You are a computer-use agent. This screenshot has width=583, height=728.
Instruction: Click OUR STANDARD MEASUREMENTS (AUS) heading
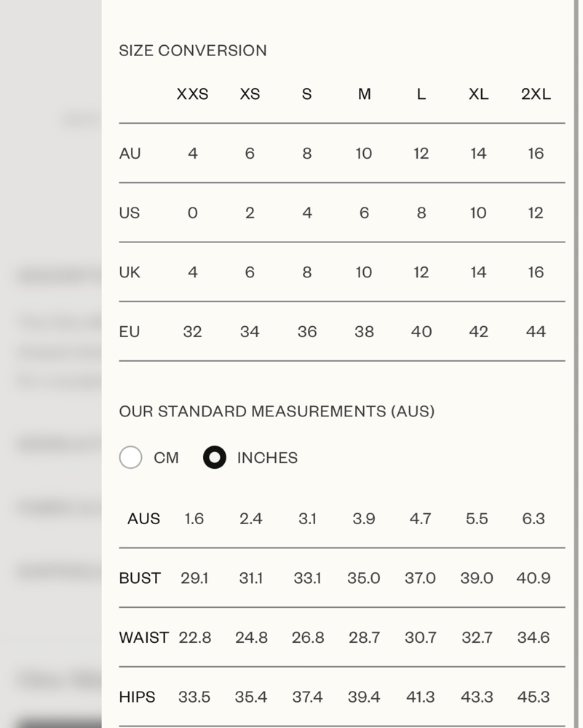(x=277, y=411)
